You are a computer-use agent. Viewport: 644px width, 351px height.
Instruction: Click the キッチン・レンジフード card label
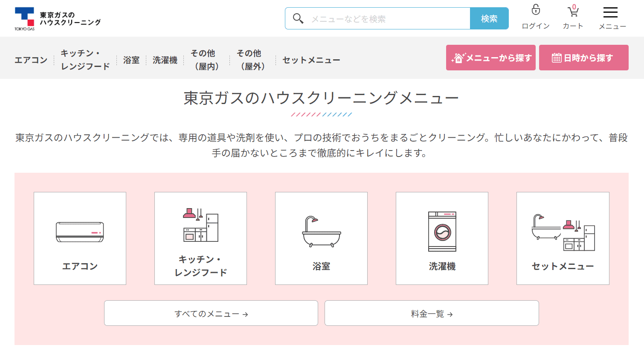point(200,266)
